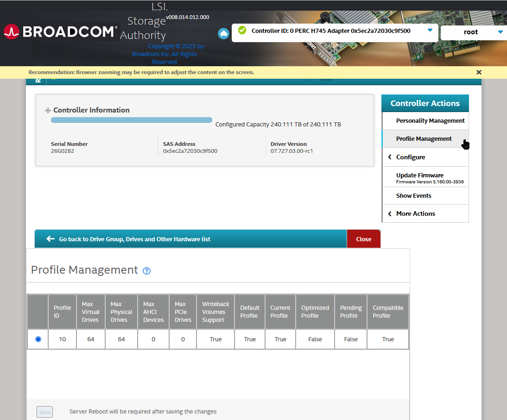Click the Profile ID column header
The width and height of the screenshot is (507, 420).
tap(62, 312)
